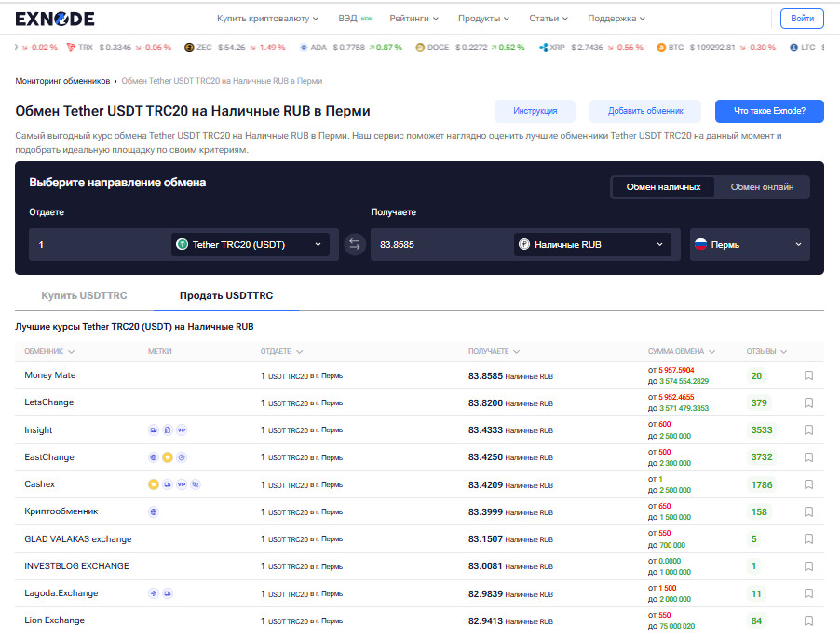
Task: Click the Войти login button
Action: (x=801, y=19)
